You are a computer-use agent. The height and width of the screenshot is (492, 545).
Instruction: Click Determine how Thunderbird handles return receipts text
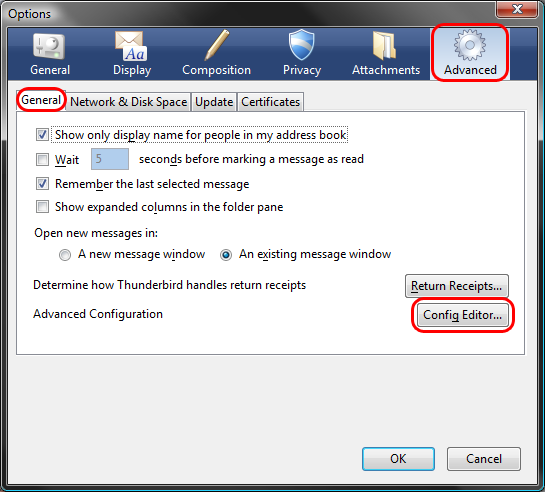tap(169, 285)
